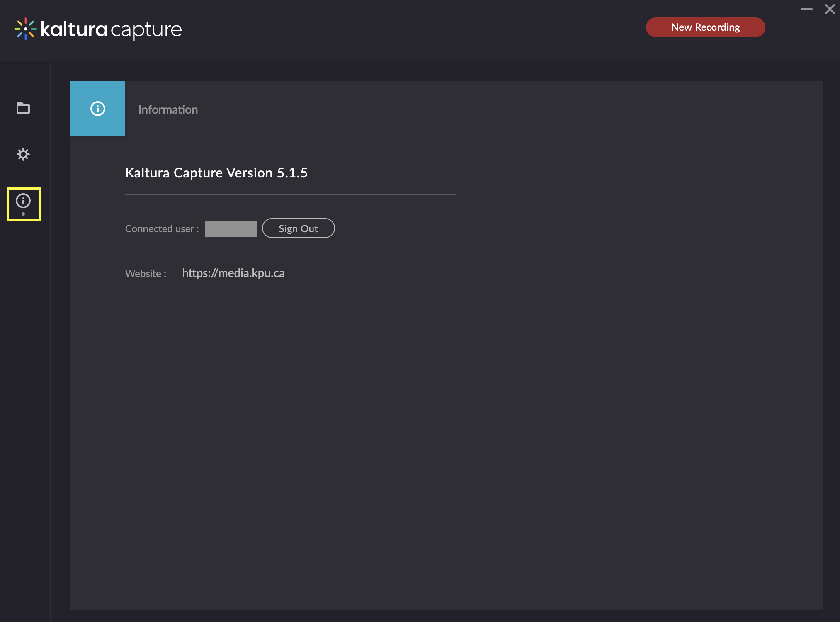
Task: Click the blue Information header icon tile
Action: (98, 109)
